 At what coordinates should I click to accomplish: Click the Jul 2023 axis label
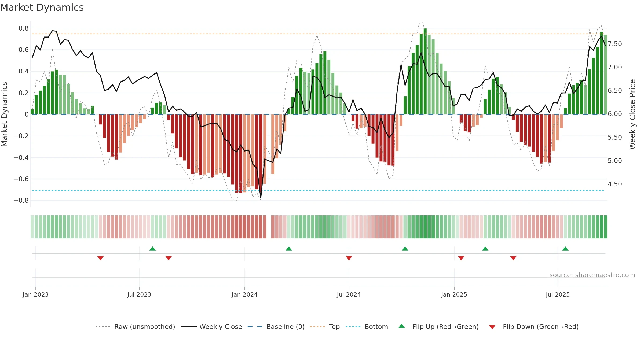(x=139, y=295)
